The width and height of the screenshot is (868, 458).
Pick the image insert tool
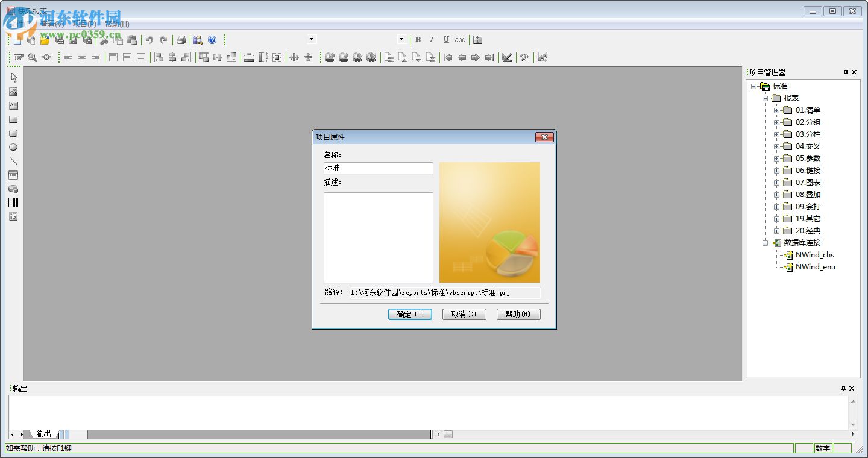tap(13, 92)
